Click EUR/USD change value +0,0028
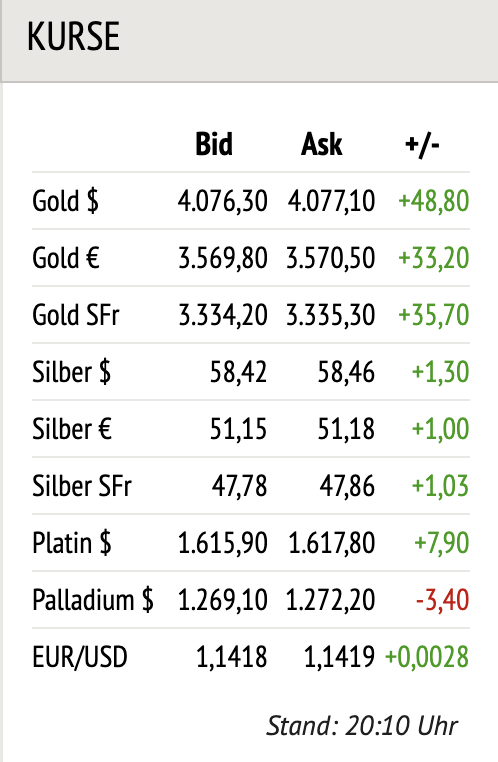 427,657
